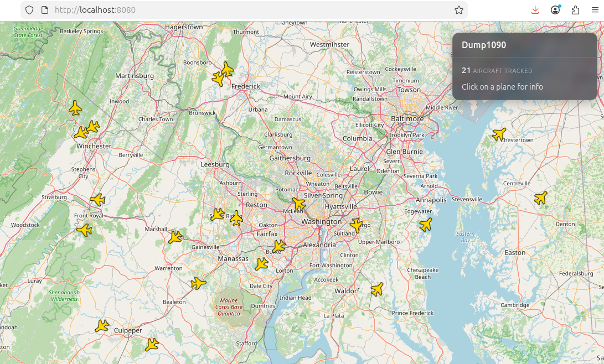Select the plane near Chestertown
604x364 pixels.
pyautogui.click(x=499, y=134)
